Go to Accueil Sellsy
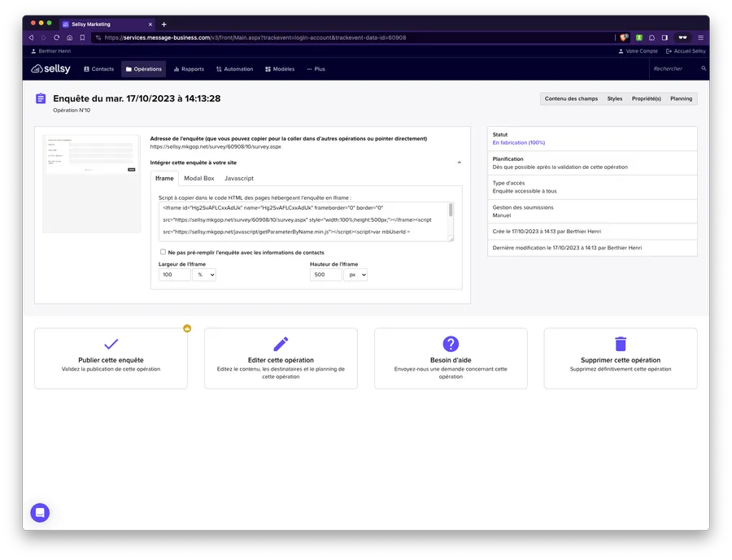 tap(686, 51)
